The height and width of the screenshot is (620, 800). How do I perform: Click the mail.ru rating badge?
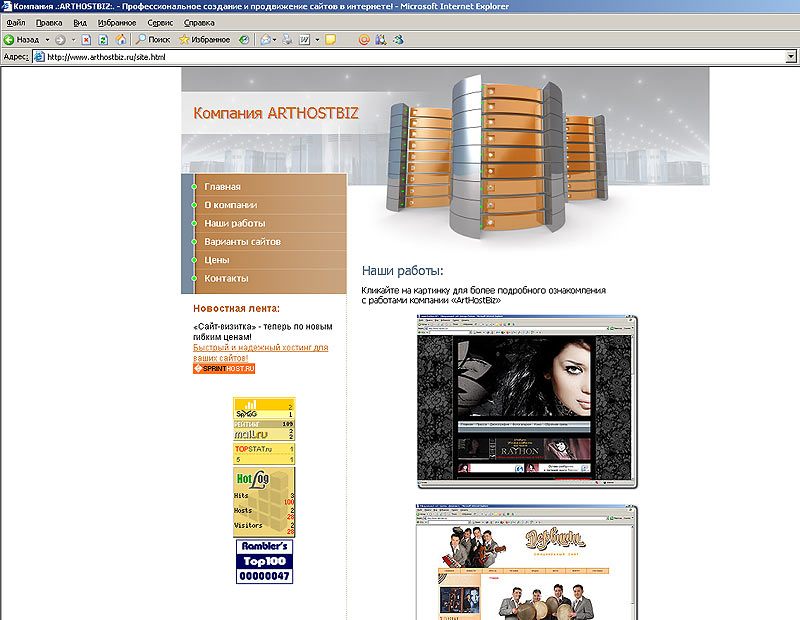pos(264,431)
